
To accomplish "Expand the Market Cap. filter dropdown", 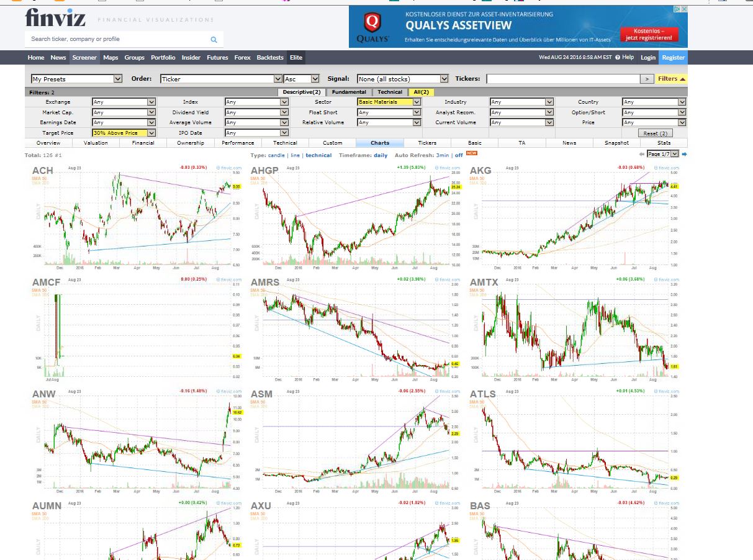I will (124, 112).
